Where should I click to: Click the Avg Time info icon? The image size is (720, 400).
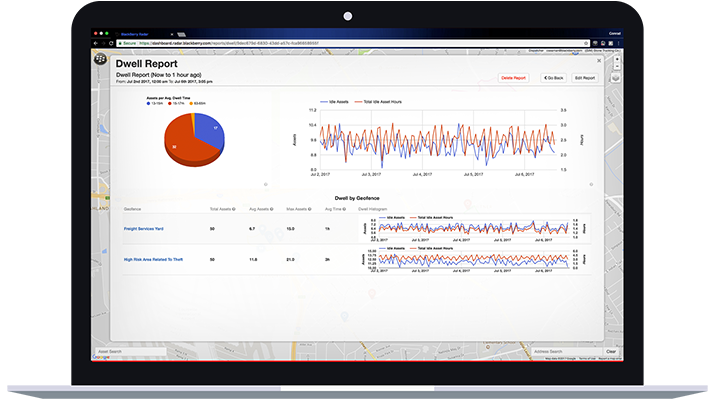[345, 209]
